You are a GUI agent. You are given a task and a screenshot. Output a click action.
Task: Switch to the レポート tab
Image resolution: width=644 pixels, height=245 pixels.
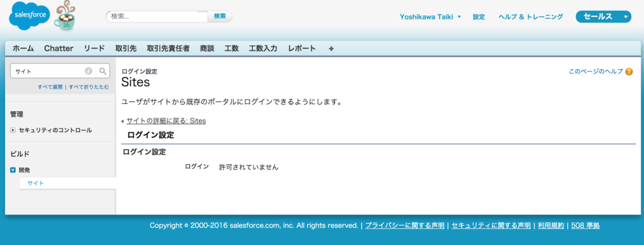click(302, 48)
